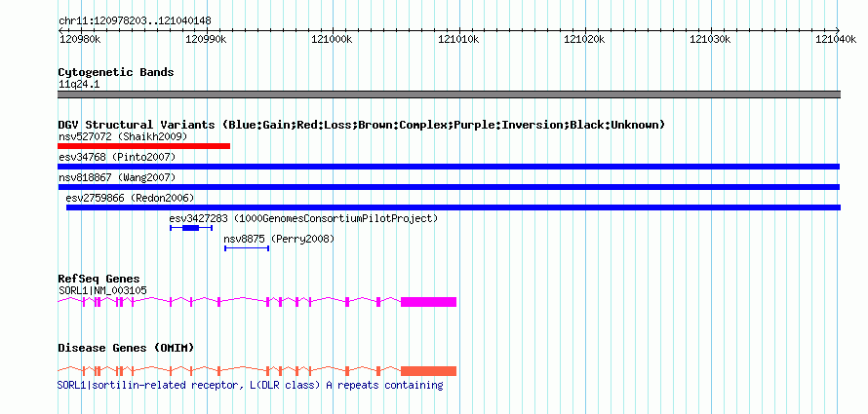Open the nsv818867 (Wang2007) label
This screenshot has width=868, height=414.
117,177
